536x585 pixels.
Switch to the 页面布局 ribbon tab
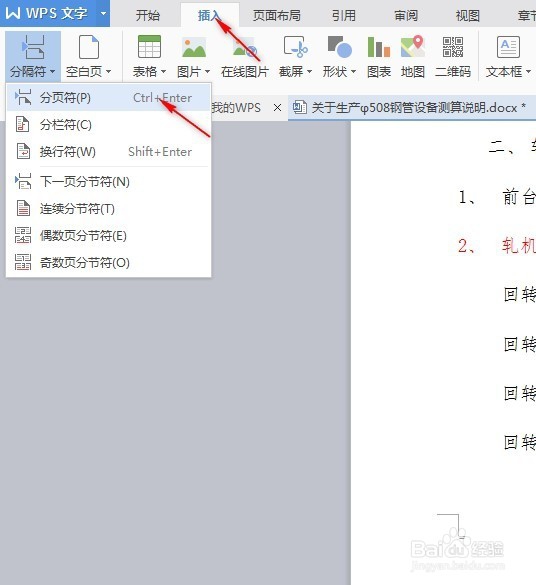277,15
